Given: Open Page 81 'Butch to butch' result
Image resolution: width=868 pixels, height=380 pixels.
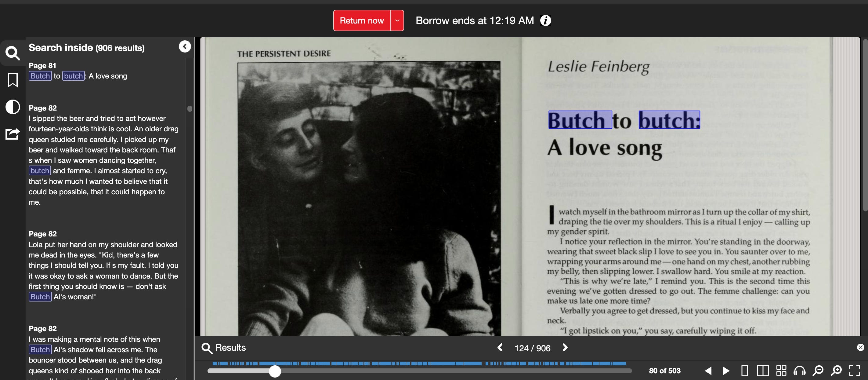Looking at the screenshot, I should (78, 76).
